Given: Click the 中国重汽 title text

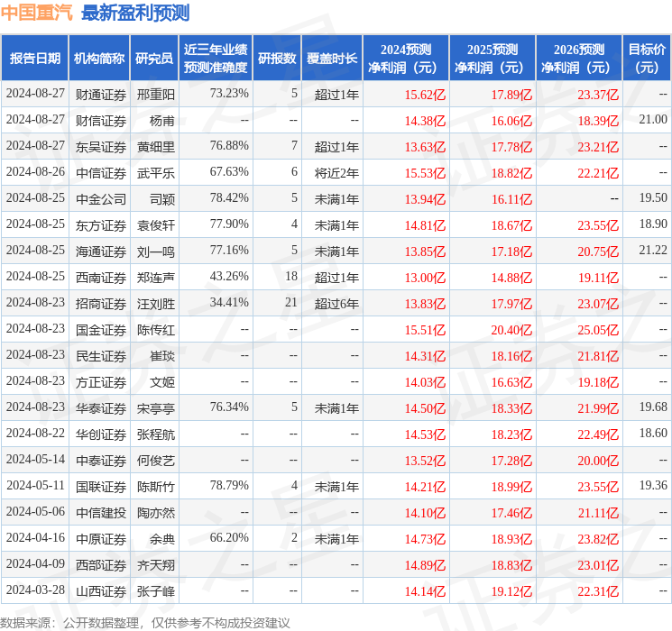Looking at the screenshot, I should click(37, 13).
